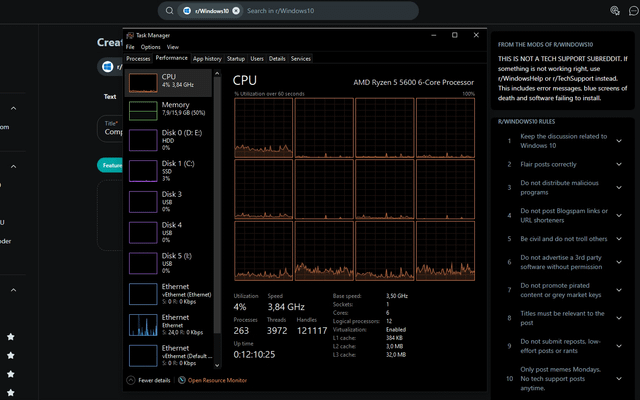Viewport: 640px width, 400px height.
Task: Expand rule 8 Titles must be relevant
Action: [619, 318]
